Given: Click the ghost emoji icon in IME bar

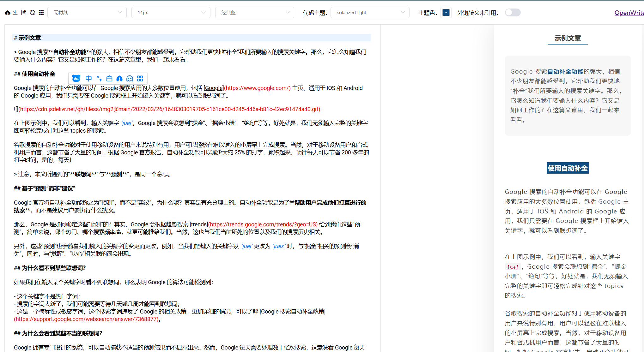Looking at the screenshot, I should pos(130,78).
